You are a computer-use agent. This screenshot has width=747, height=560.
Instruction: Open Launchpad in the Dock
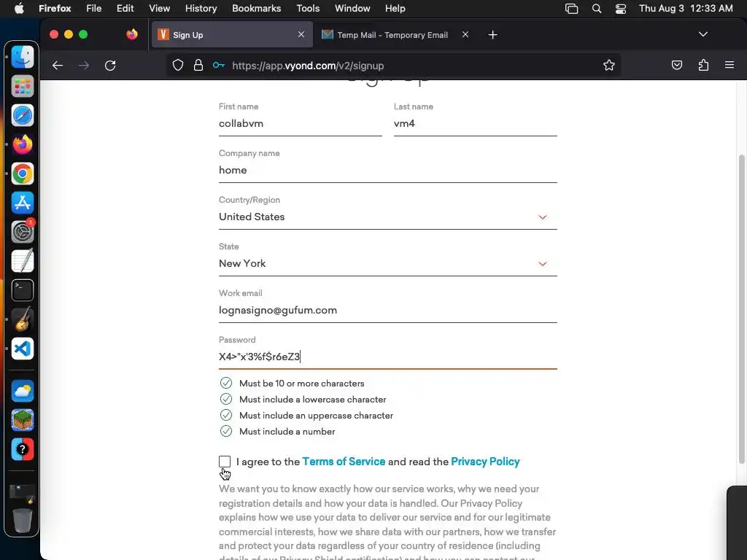tap(23, 87)
